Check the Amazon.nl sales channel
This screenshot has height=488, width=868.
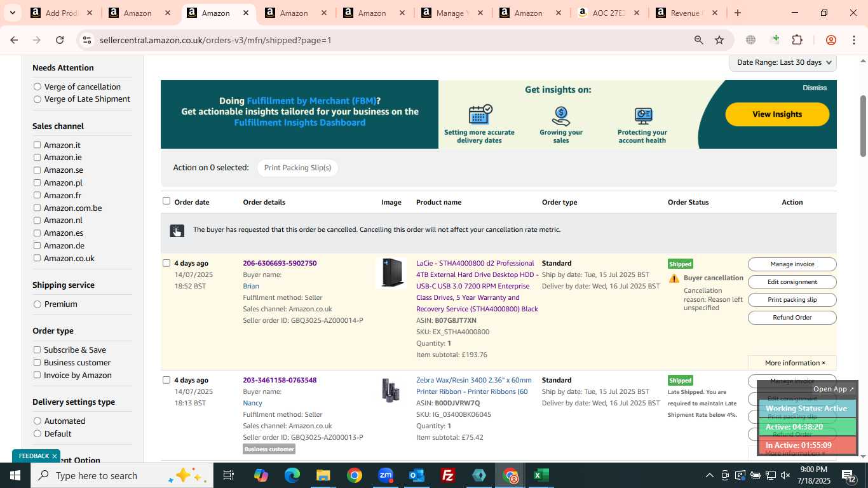pyautogui.click(x=37, y=220)
